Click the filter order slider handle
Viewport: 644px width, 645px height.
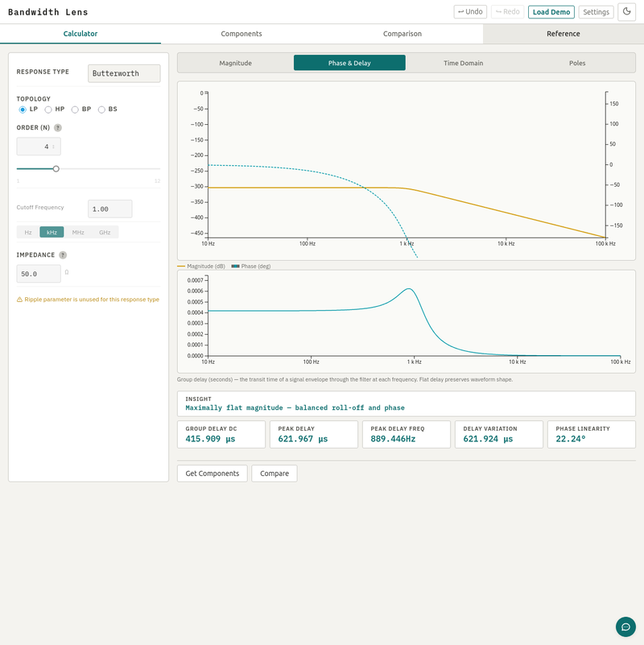point(56,168)
